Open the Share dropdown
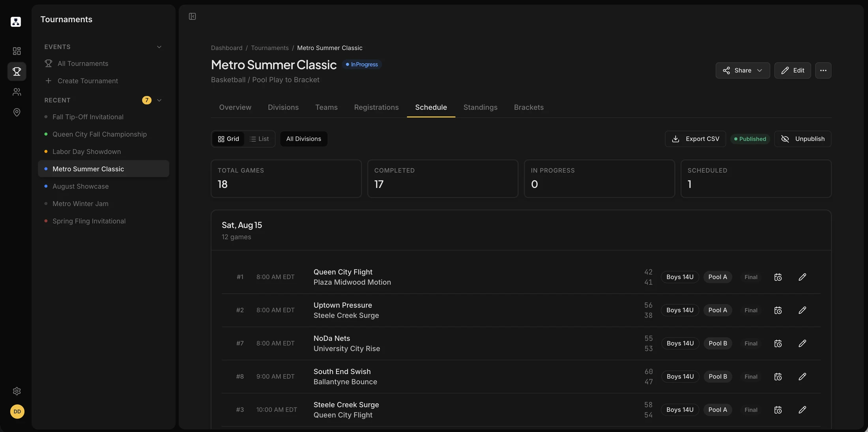 743,70
